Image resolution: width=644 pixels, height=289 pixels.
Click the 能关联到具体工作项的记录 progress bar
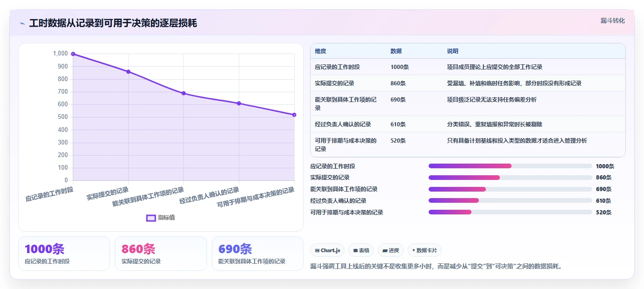(x=510, y=189)
